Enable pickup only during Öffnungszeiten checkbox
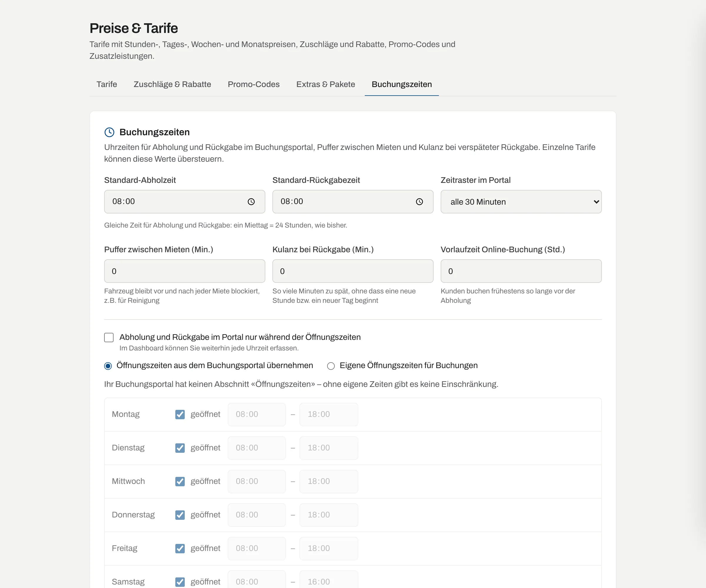Screen dimensions: 706x588 coord(109,337)
